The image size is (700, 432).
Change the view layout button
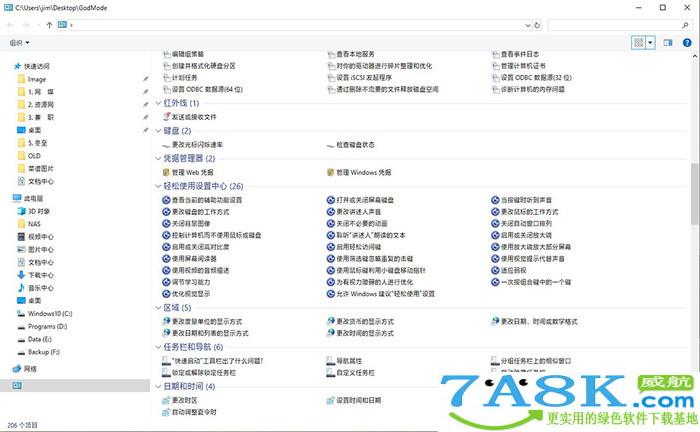[x=639, y=43]
